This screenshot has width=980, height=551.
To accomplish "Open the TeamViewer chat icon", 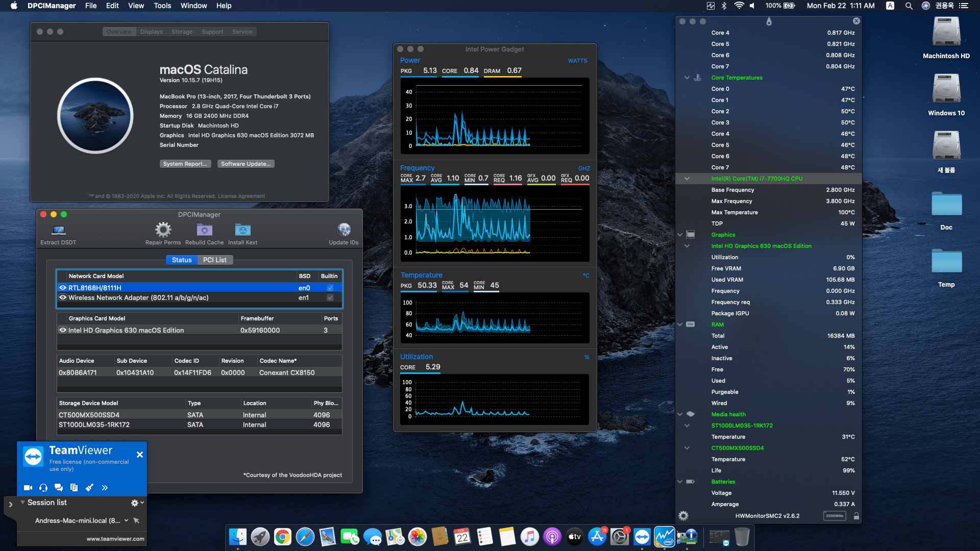I will point(59,487).
